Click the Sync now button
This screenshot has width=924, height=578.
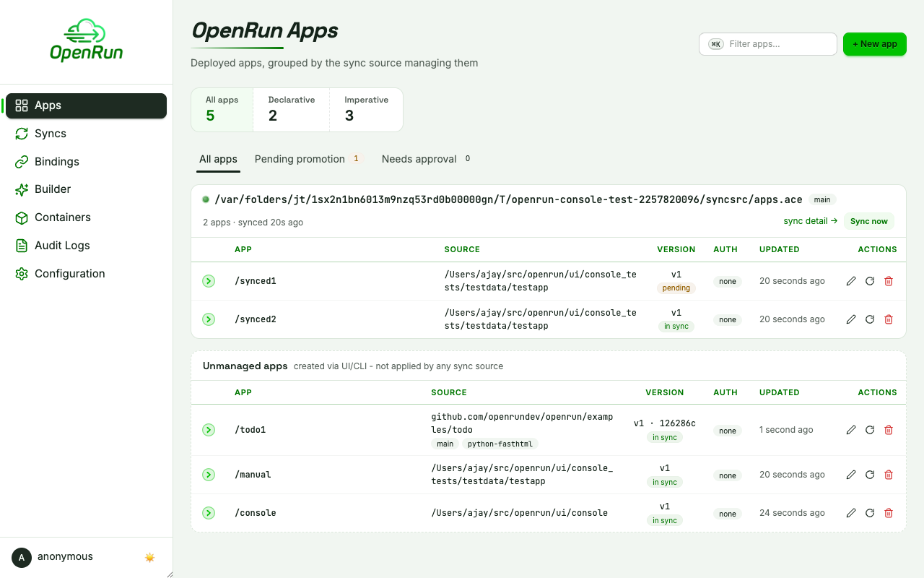click(869, 221)
